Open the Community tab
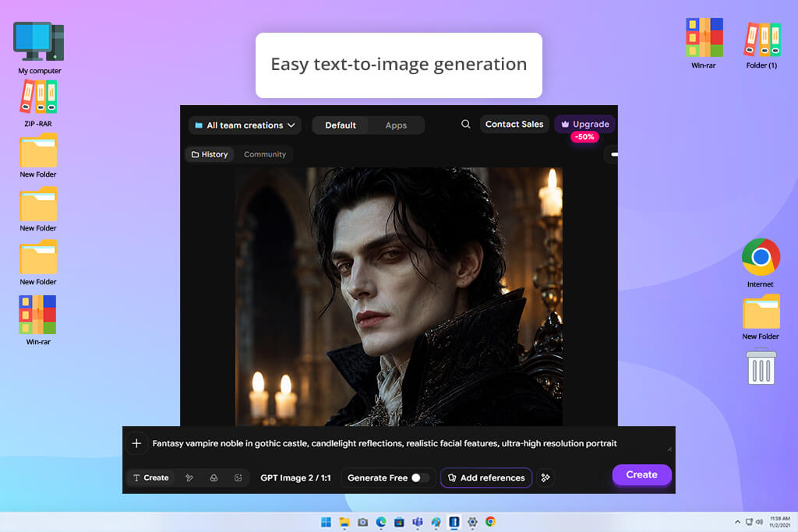Viewport: 798px width, 532px height. pyautogui.click(x=265, y=154)
